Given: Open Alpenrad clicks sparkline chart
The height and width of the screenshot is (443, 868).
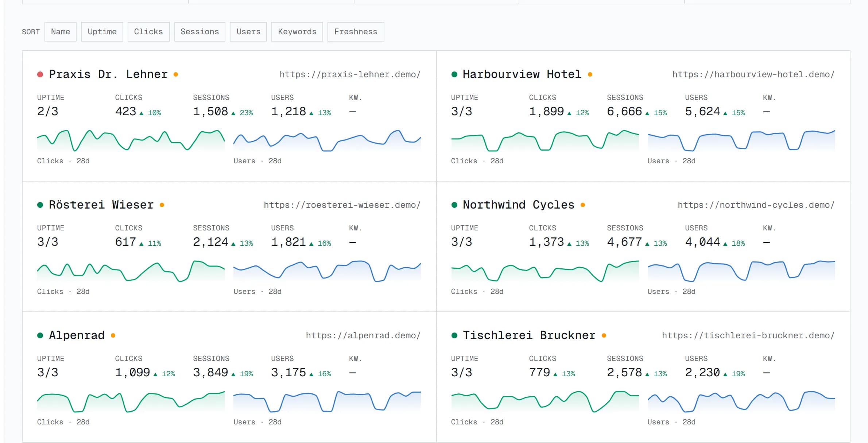Looking at the screenshot, I should tap(131, 401).
